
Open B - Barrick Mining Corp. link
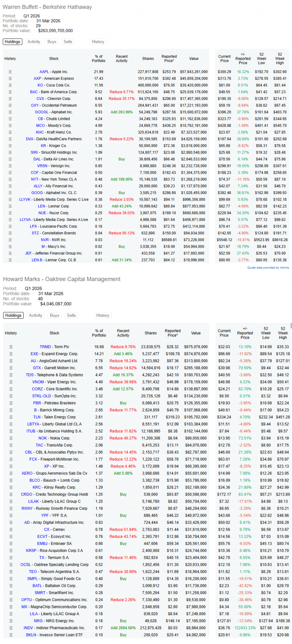[x=54, y=410]
